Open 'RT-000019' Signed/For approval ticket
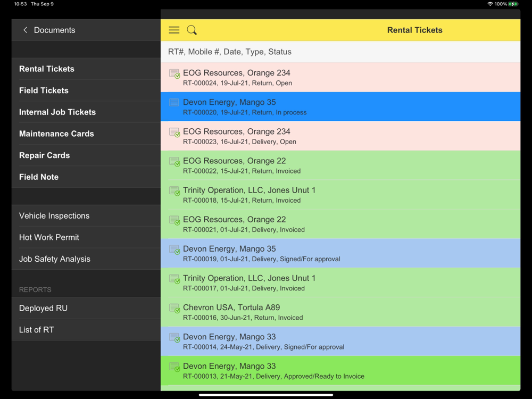 pyautogui.click(x=340, y=253)
